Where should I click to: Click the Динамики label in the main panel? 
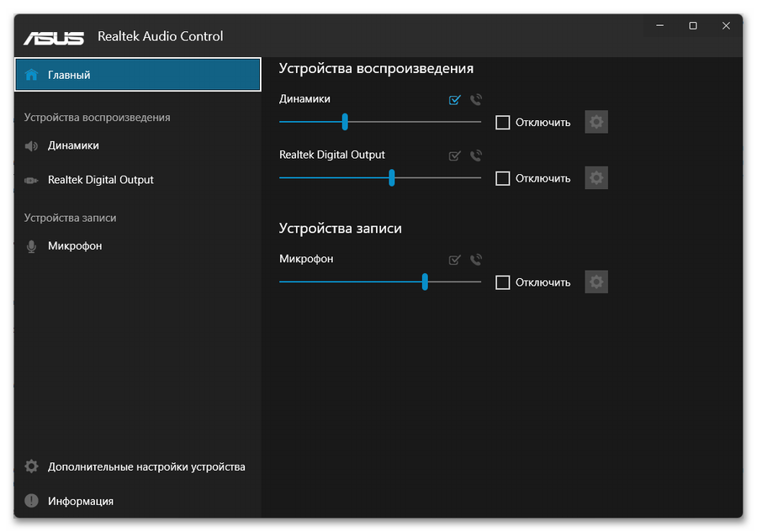(304, 99)
